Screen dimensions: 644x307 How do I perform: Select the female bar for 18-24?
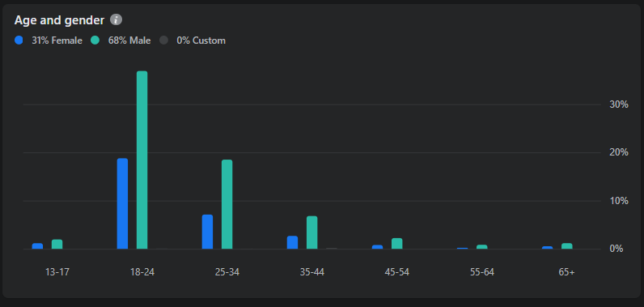122,203
